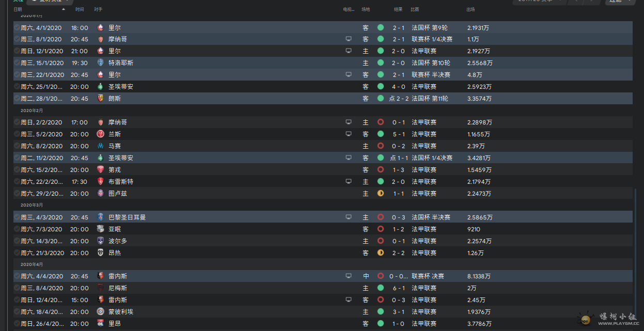Click the TV icon on the 4/4/2020 cup final
Image resolution: width=644 pixels, height=331 pixels.
[x=349, y=276]
